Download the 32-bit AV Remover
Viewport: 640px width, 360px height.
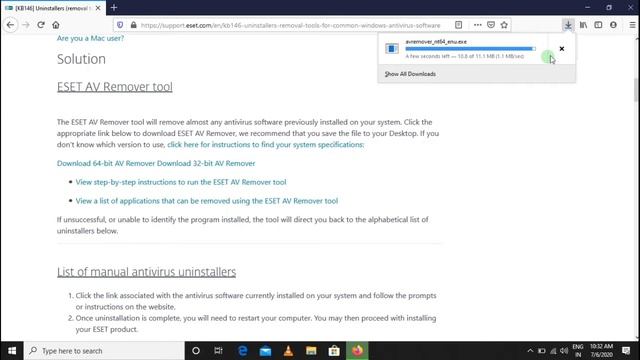tap(206, 163)
